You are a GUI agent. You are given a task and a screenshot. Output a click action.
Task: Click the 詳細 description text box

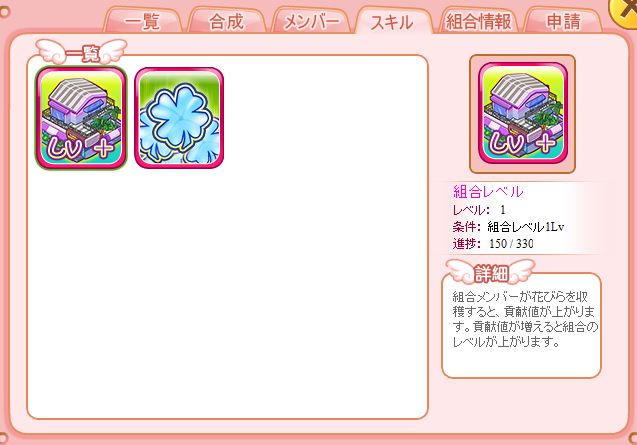521,326
